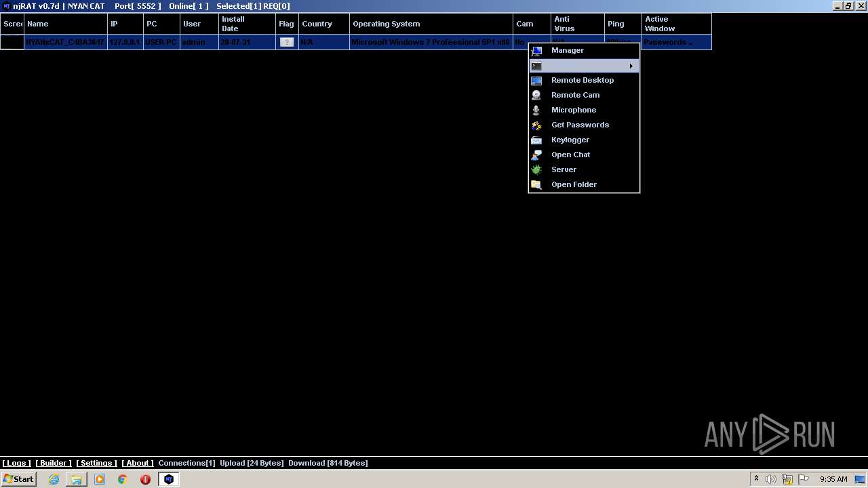Choose Get Passwords from the context menu
Viewport: 868px width, 488px height.
point(584,125)
